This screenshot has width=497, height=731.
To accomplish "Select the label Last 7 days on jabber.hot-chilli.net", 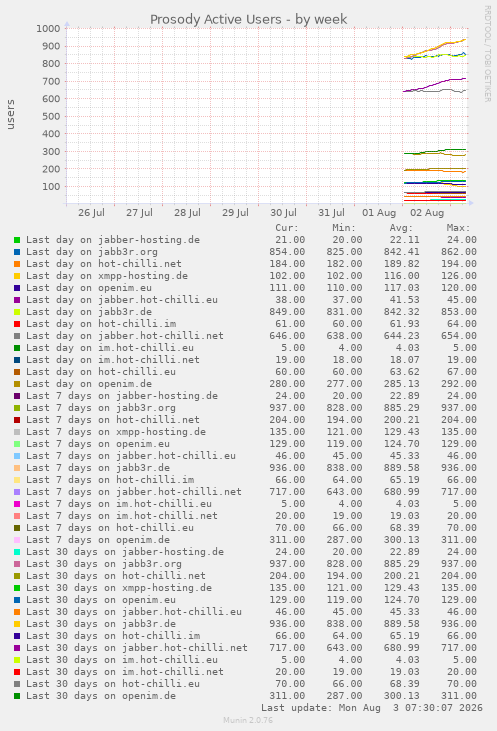I will click(134, 492).
